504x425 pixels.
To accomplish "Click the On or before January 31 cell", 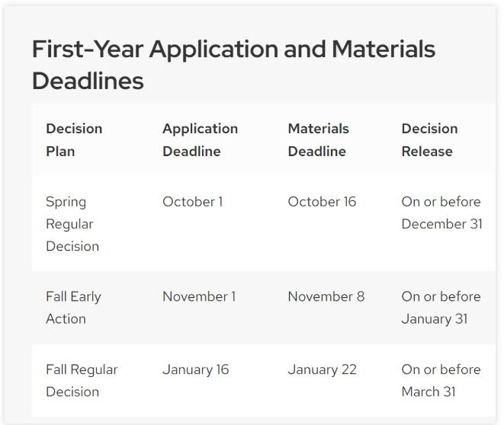I will pos(441,308).
